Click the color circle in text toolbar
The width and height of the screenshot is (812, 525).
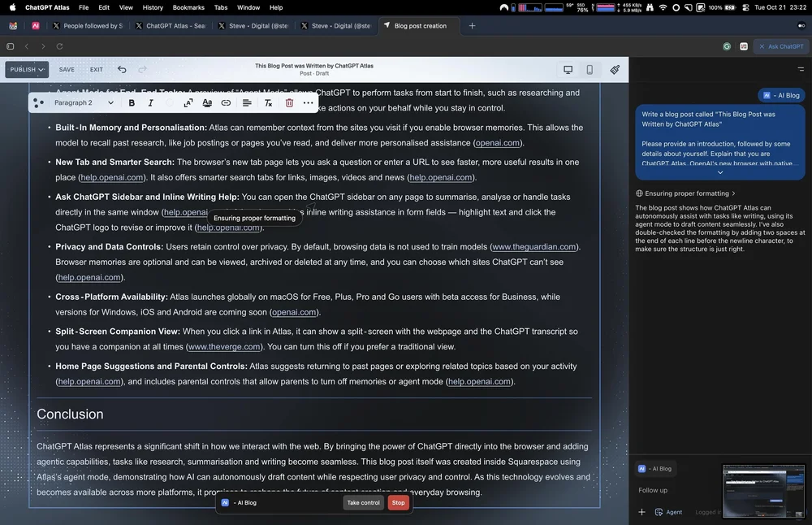(170, 102)
